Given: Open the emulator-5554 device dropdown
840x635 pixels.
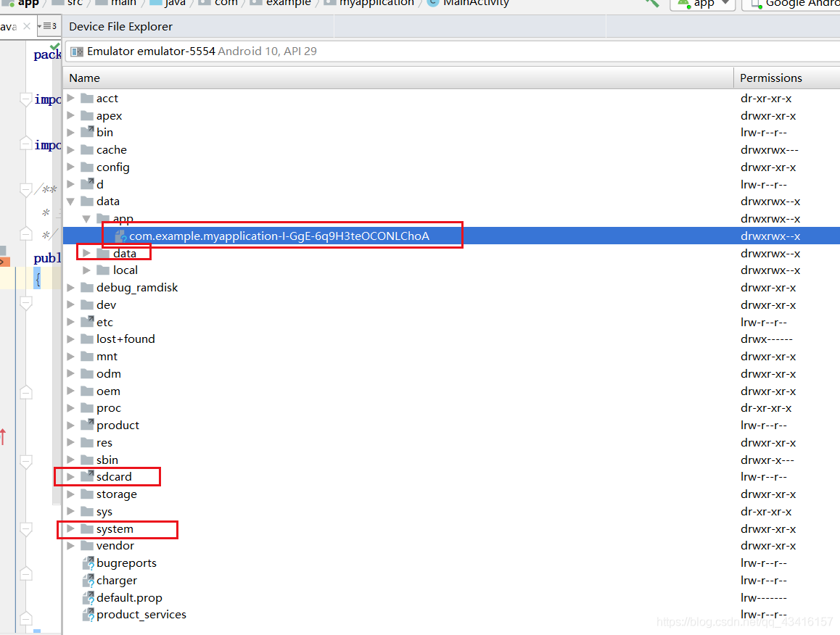Looking at the screenshot, I should coord(452,51).
